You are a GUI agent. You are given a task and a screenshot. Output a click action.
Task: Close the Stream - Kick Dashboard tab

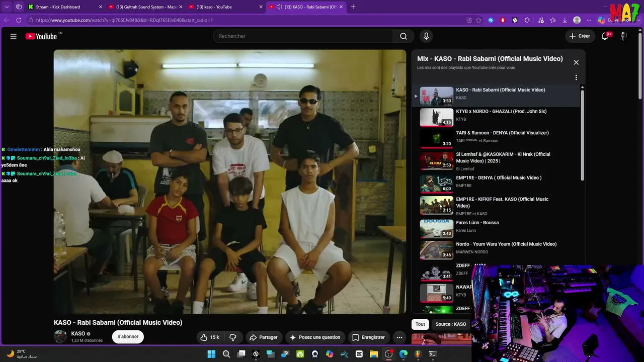pyautogui.click(x=100, y=7)
